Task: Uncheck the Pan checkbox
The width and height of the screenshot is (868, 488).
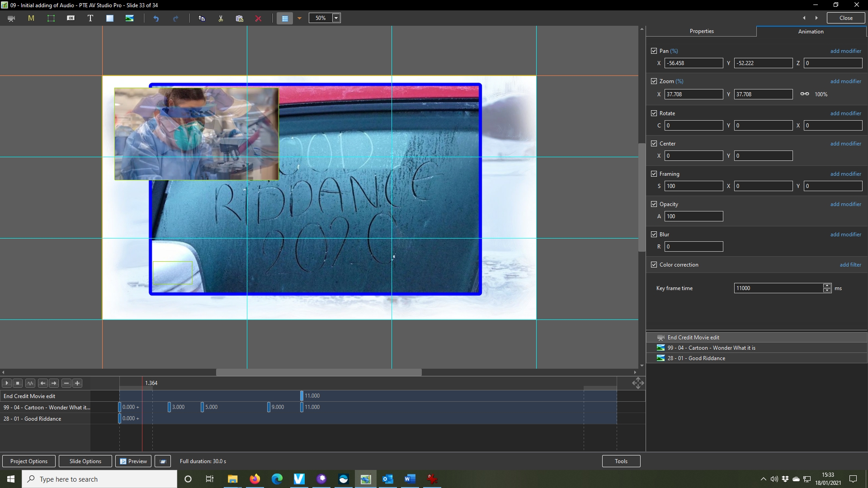Action: [654, 51]
